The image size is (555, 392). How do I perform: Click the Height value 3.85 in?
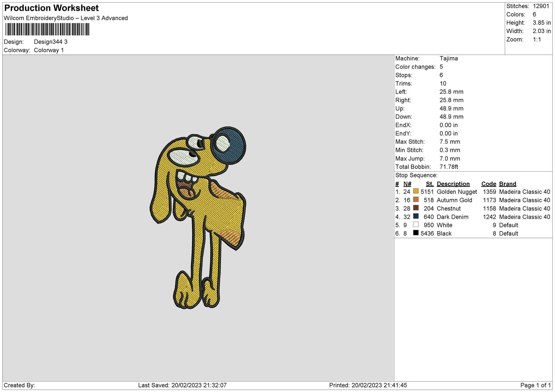coord(542,23)
